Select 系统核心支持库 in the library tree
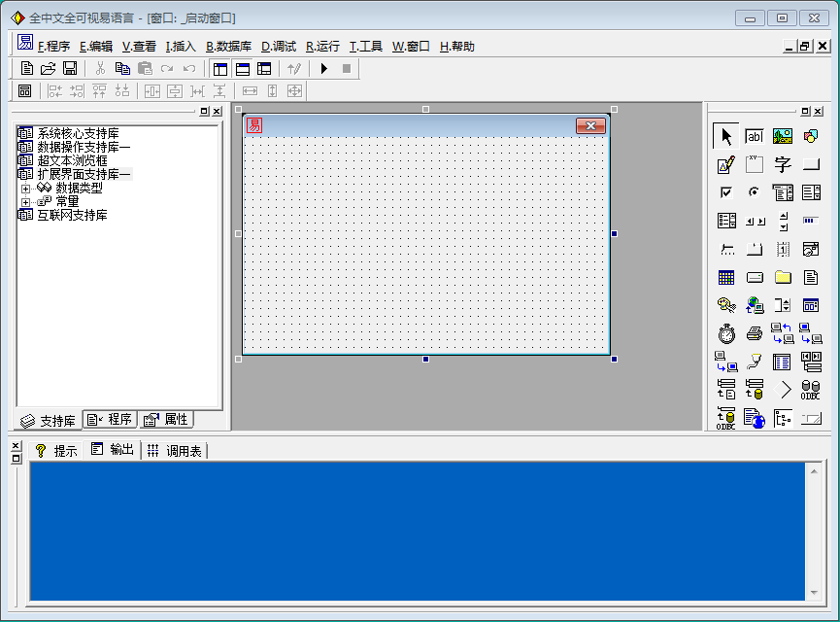840x622 pixels. [x=78, y=133]
